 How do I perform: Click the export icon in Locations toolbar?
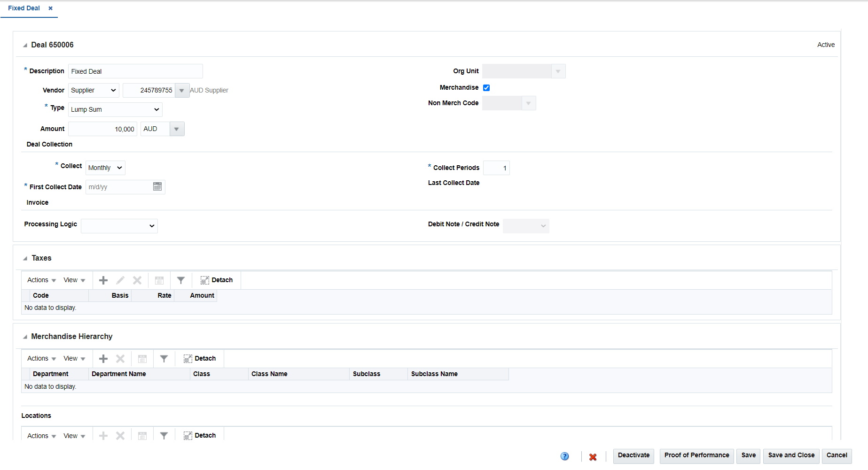tap(142, 436)
